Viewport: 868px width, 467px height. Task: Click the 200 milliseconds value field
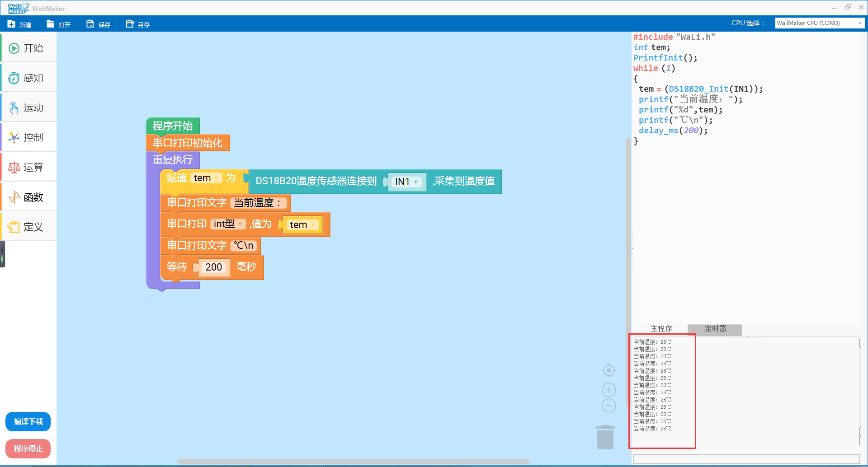(213, 267)
